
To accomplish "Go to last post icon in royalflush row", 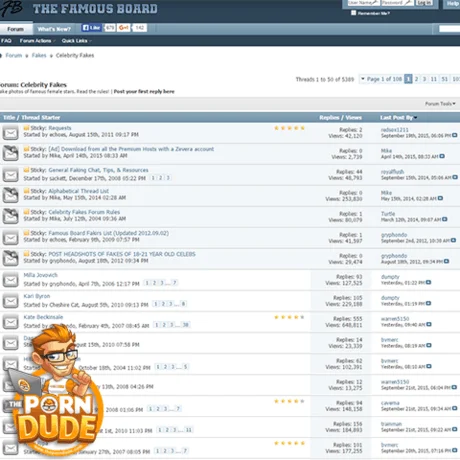I will pos(455,177).
